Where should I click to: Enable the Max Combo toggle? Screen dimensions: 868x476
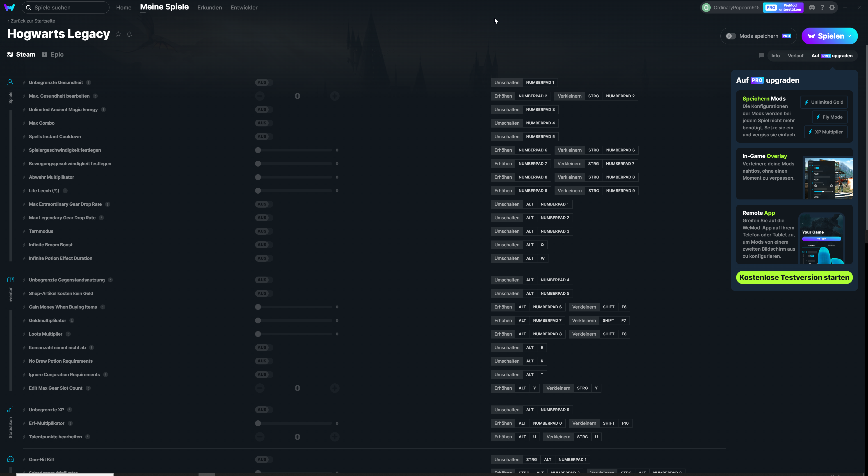coord(264,123)
